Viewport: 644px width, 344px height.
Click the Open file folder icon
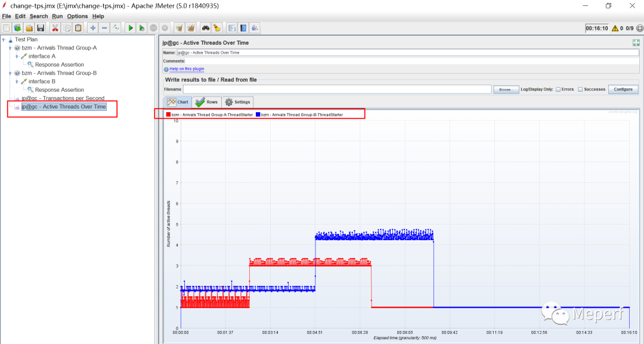click(x=29, y=28)
